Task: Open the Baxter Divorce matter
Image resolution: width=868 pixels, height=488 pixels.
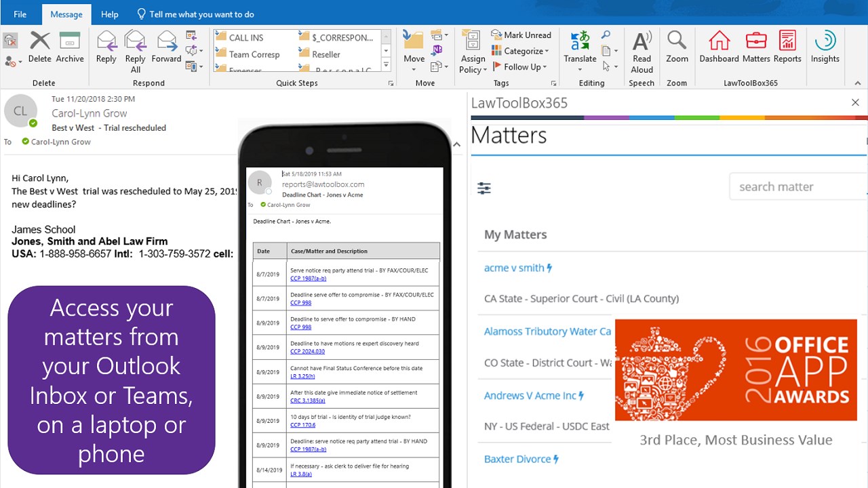Action: 521,459
